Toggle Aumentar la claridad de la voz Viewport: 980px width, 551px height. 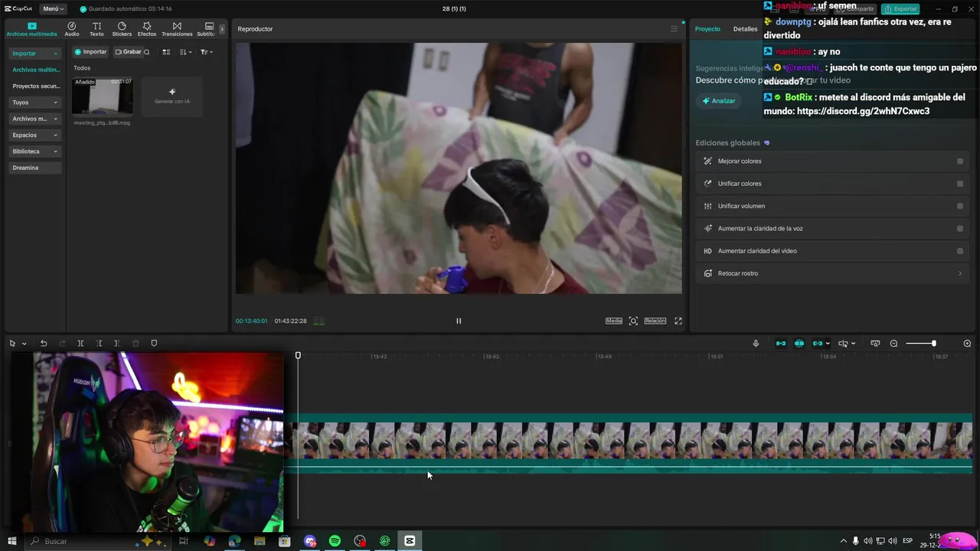pyautogui.click(x=960, y=229)
